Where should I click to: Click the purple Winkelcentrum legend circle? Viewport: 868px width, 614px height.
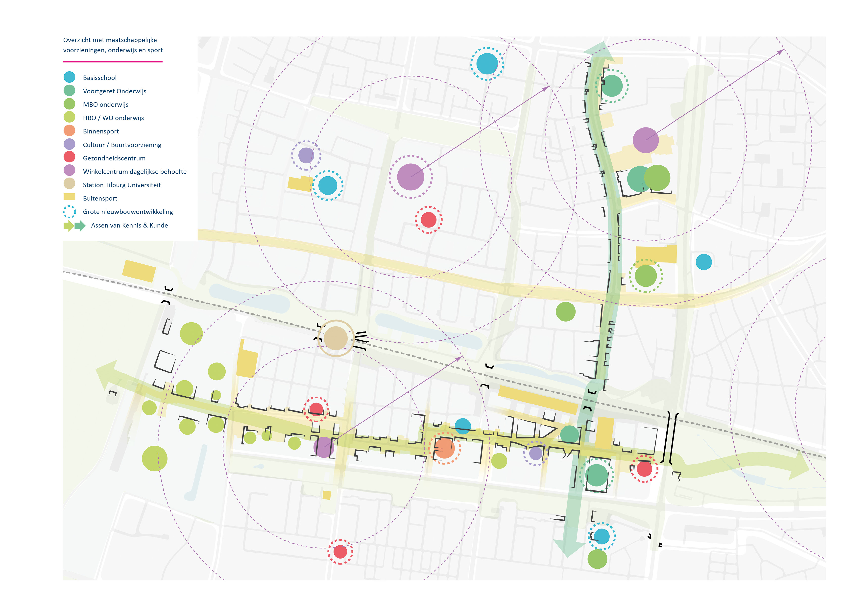pos(69,171)
